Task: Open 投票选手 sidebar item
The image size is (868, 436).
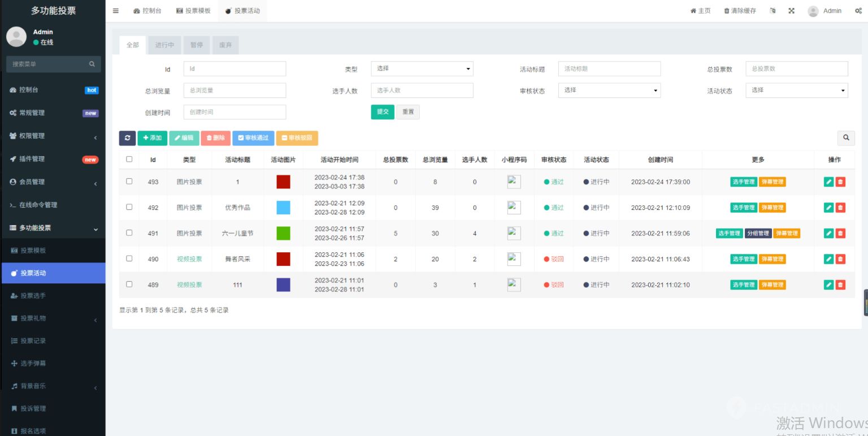Action: tap(53, 296)
